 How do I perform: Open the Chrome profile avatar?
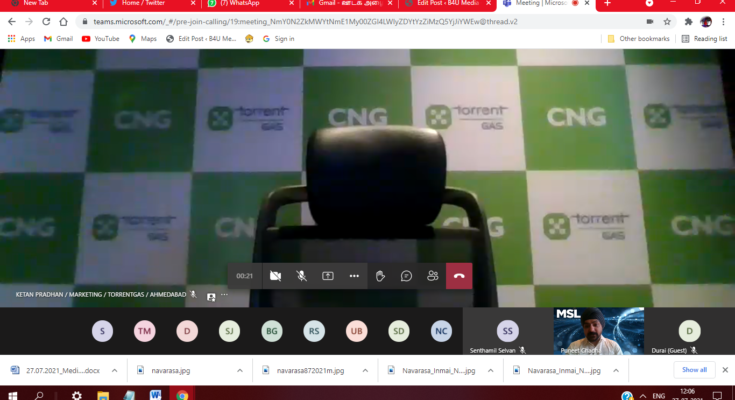[x=706, y=22]
